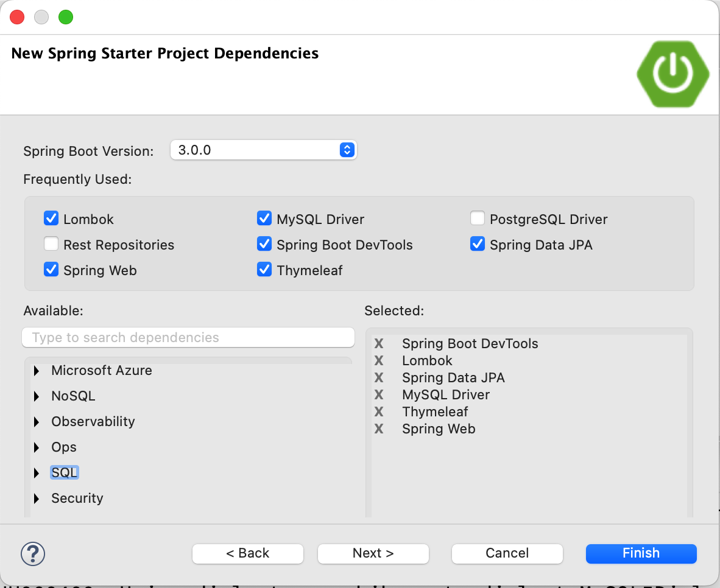Check the Rest Repositories option
Viewport: 720px width, 588px height.
[51, 245]
